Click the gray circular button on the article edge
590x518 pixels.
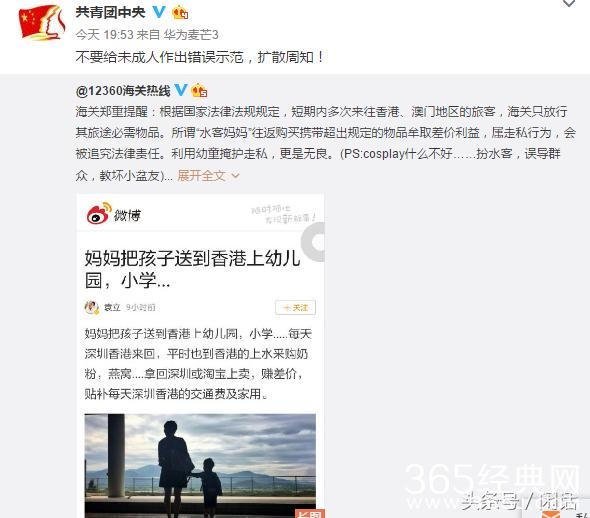click(313, 242)
